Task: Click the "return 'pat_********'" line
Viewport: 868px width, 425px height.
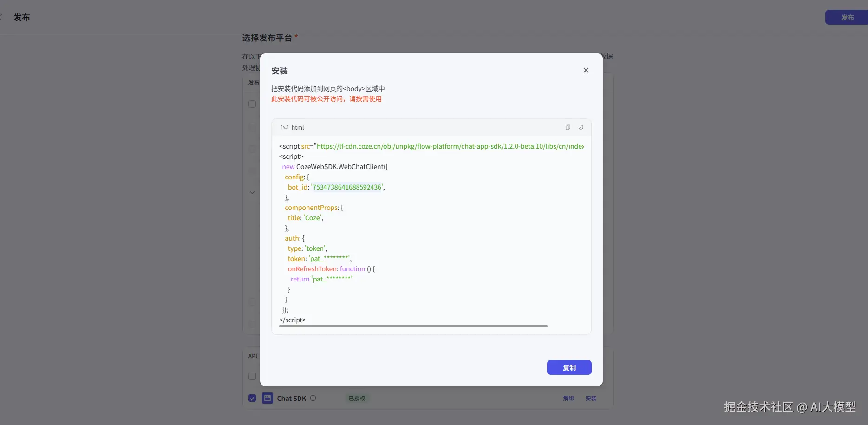Action: coord(321,279)
